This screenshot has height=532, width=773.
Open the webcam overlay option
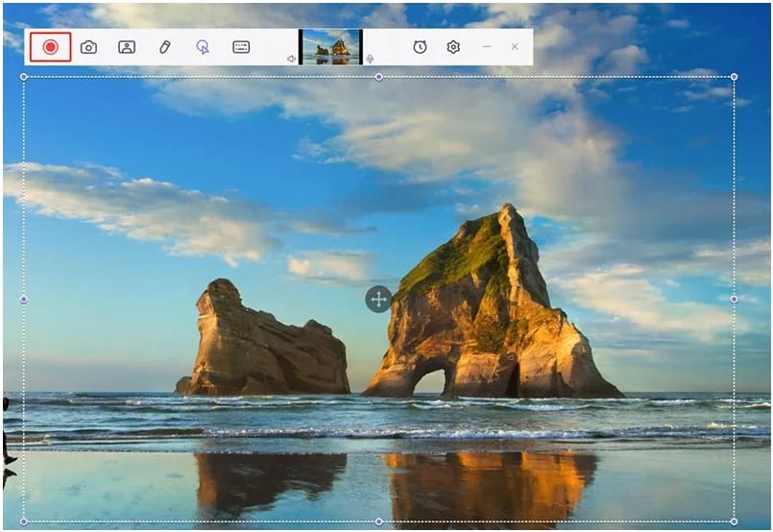127,46
